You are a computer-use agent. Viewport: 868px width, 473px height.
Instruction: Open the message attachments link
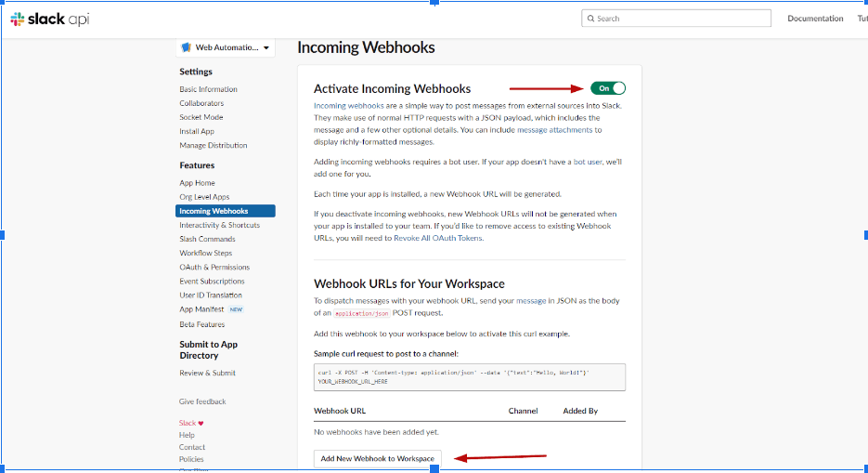(x=554, y=129)
